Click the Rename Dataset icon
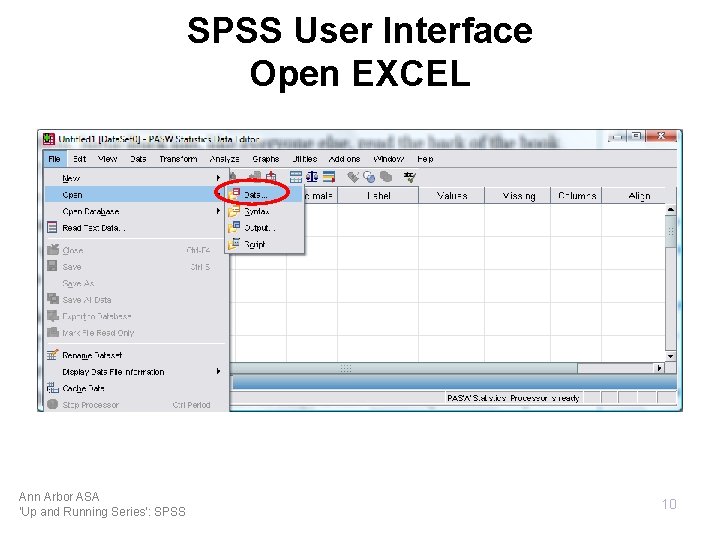Screen dimensions: 720x540 [52, 354]
